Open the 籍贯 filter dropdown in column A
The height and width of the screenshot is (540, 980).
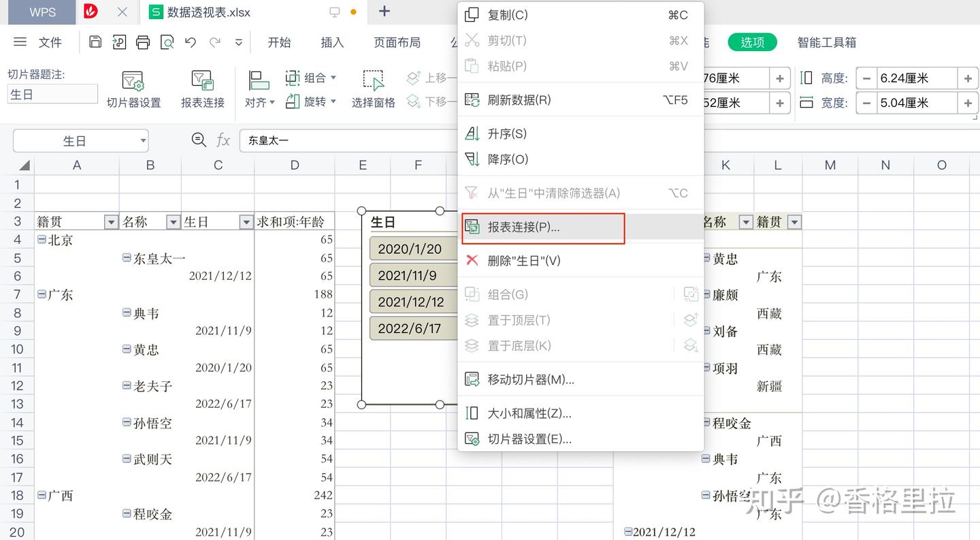pyautogui.click(x=110, y=222)
